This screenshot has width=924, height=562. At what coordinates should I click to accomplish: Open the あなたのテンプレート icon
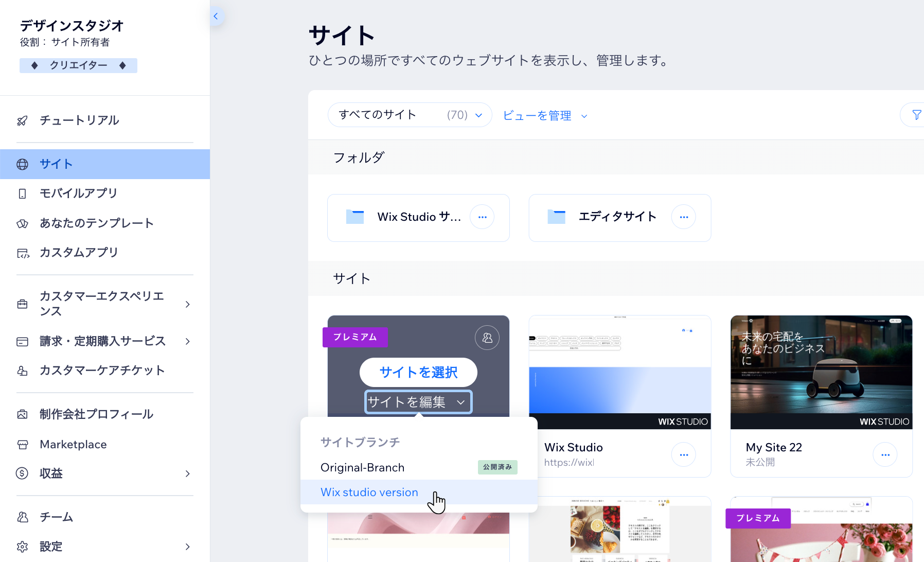pos(22,223)
